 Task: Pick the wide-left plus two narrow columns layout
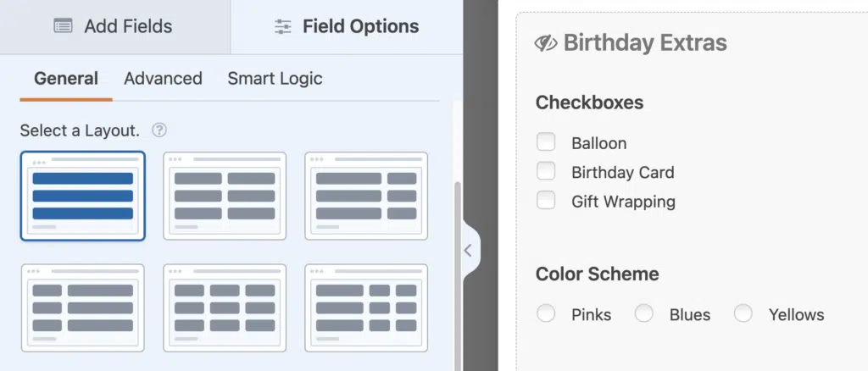[366, 308]
